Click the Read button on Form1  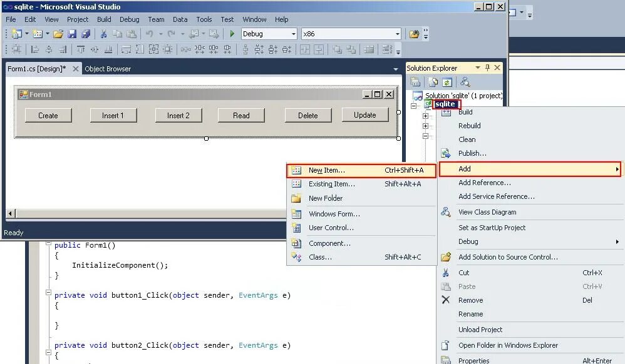241,116
